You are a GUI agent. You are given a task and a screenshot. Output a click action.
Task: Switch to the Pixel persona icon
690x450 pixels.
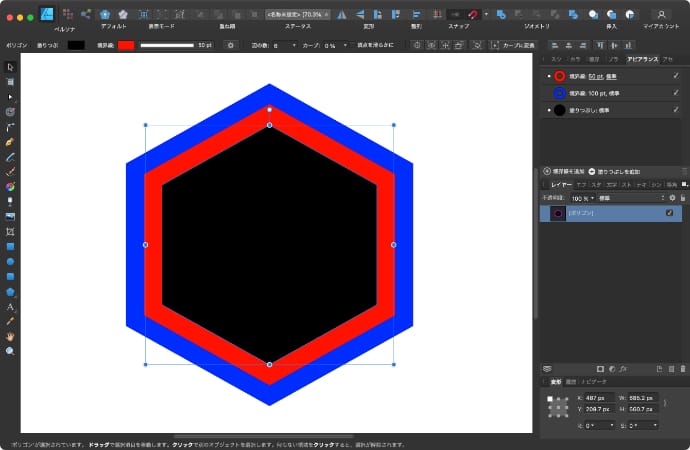pyautogui.click(x=67, y=14)
